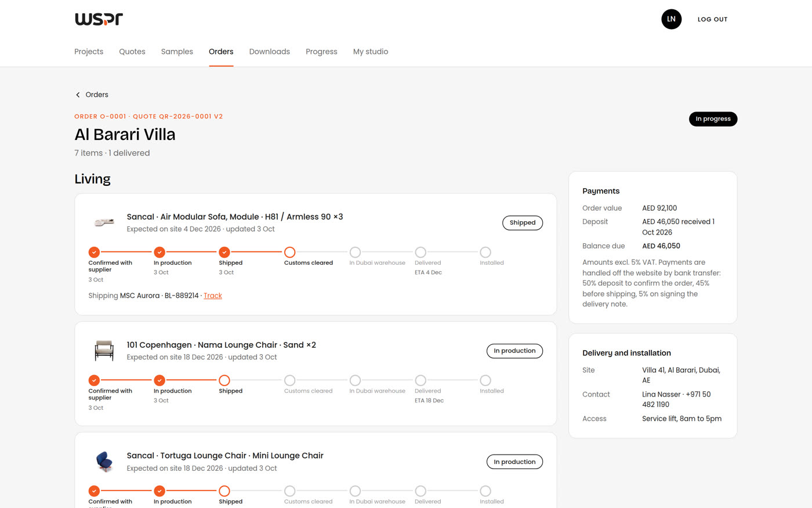The image size is (812, 508).
Task: Click the In progress status badge
Action: [x=713, y=119]
